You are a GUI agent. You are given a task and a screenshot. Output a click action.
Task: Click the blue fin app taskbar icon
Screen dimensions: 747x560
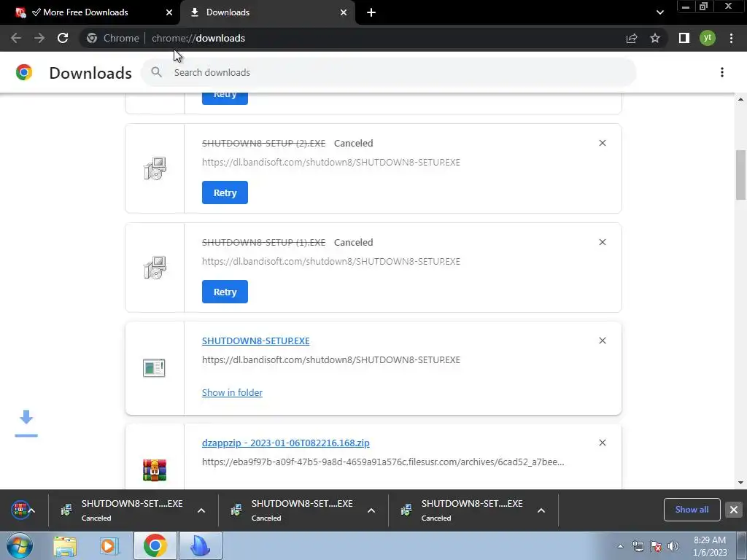tap(201, 545)
